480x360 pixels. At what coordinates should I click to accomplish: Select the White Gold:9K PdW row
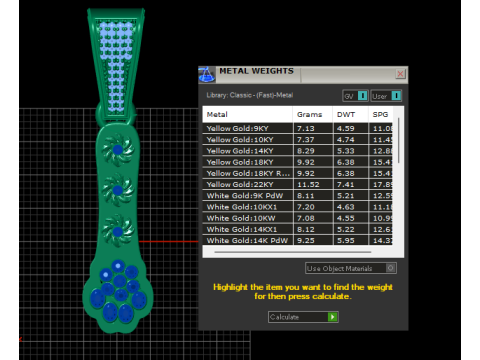[297, 196]
